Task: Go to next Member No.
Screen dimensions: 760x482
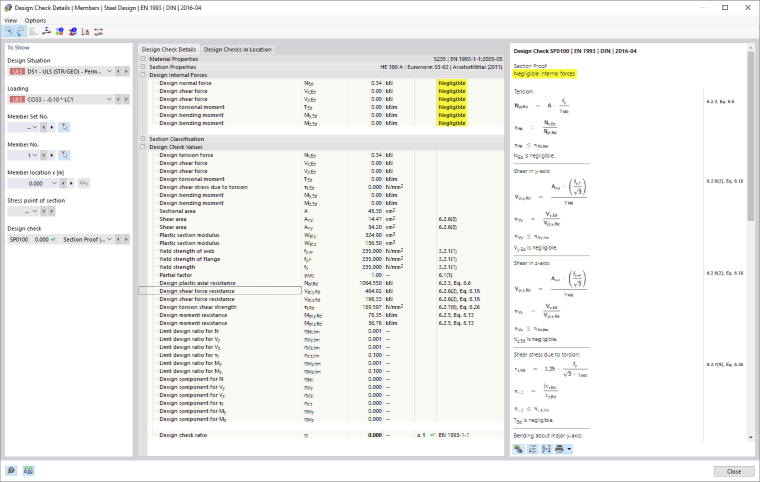Action: [52, 155]
